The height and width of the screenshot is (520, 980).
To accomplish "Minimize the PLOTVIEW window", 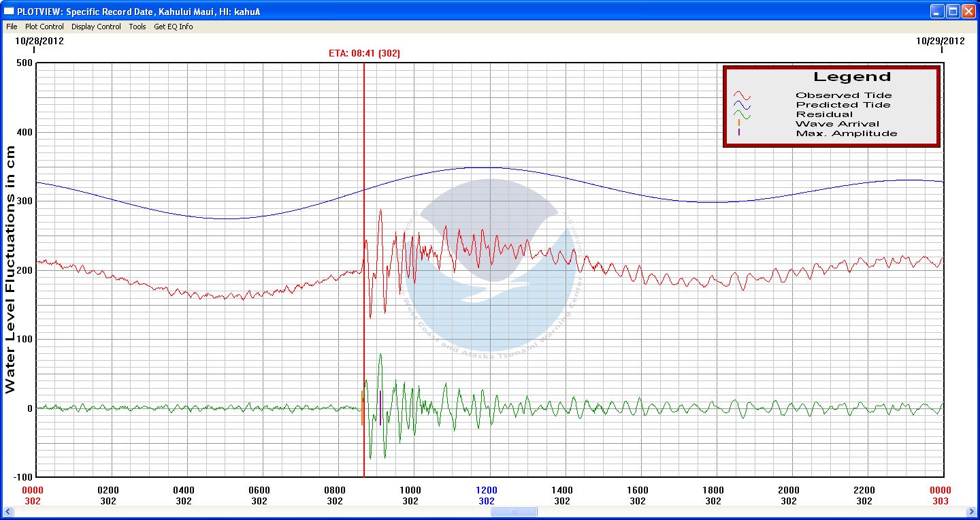I will (938, 11).
